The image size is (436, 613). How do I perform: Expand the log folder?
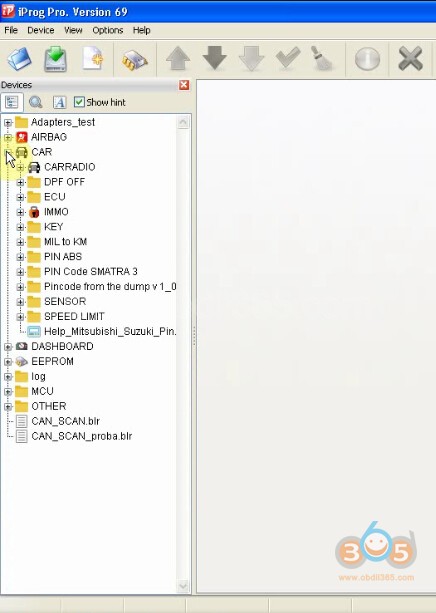tap(8, 377)
